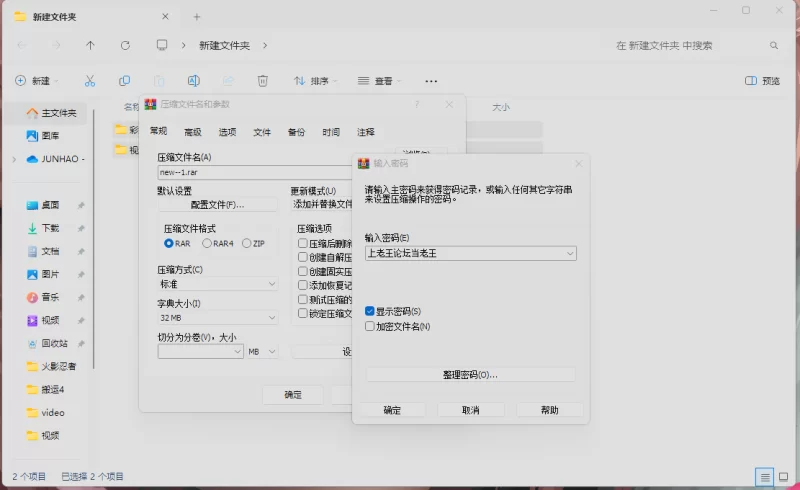The width and height of the screenshot is (800, 490).
Task: Open the Downloads (下载) folder in sidebar
Action: (50, 228)
